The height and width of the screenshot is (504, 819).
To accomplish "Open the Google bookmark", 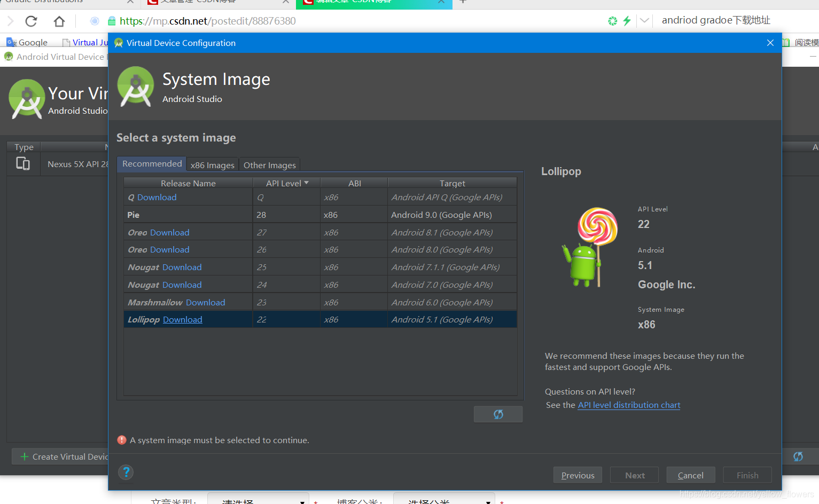I will (x=27, y=42).
